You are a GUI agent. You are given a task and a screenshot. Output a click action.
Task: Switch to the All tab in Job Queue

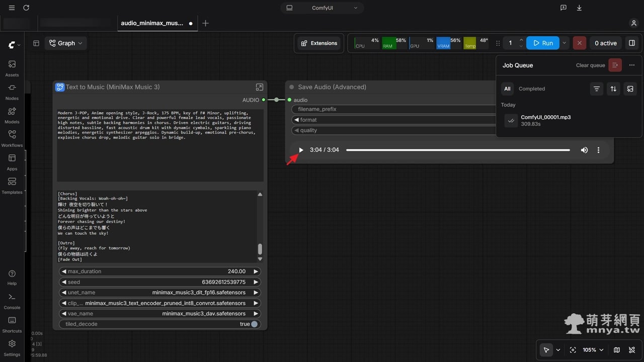coord(507,89)
